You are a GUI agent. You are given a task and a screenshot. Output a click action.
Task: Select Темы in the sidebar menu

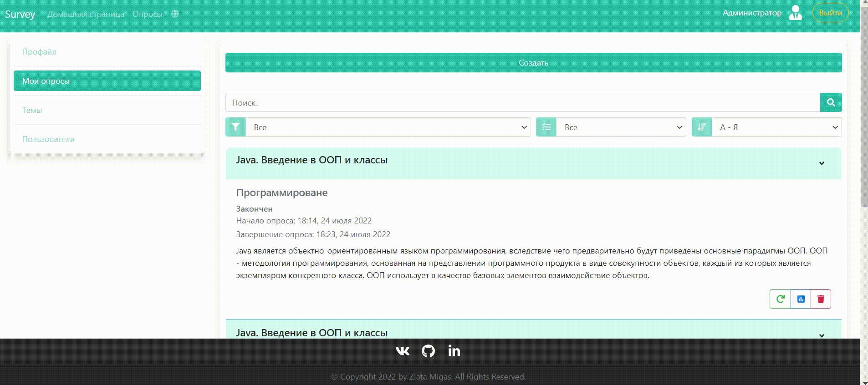pyautogui.click(x=32, y=110)
